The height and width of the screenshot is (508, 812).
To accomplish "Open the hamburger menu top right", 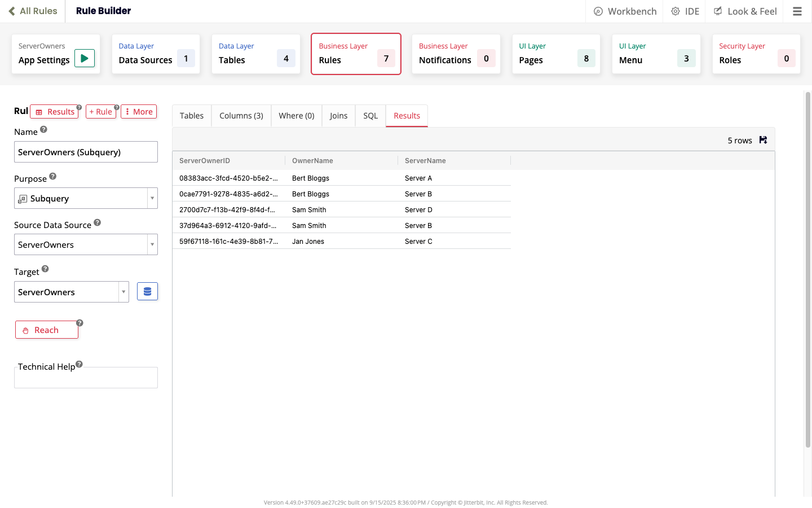I will click(797, 11).
